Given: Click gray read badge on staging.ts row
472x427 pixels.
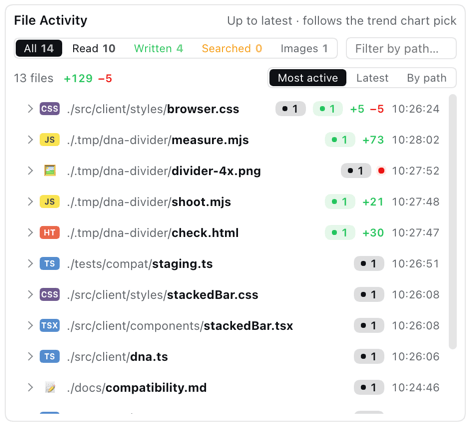Looking at the screenshot, I should click(369, 264).
